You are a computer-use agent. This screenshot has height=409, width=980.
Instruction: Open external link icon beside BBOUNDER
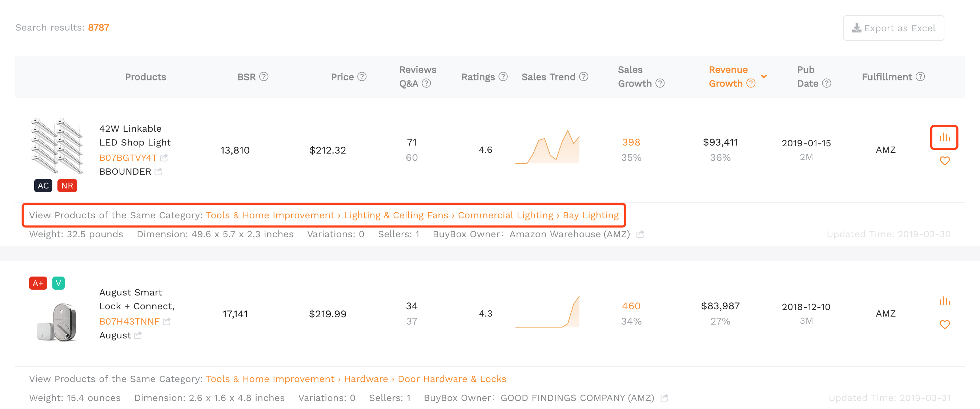tap(158, 171)
